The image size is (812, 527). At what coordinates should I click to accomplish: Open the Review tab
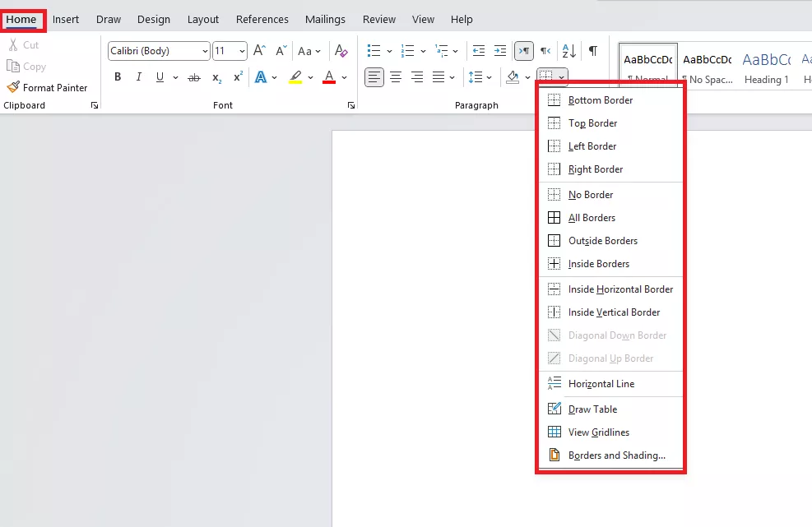pos(379,19)
